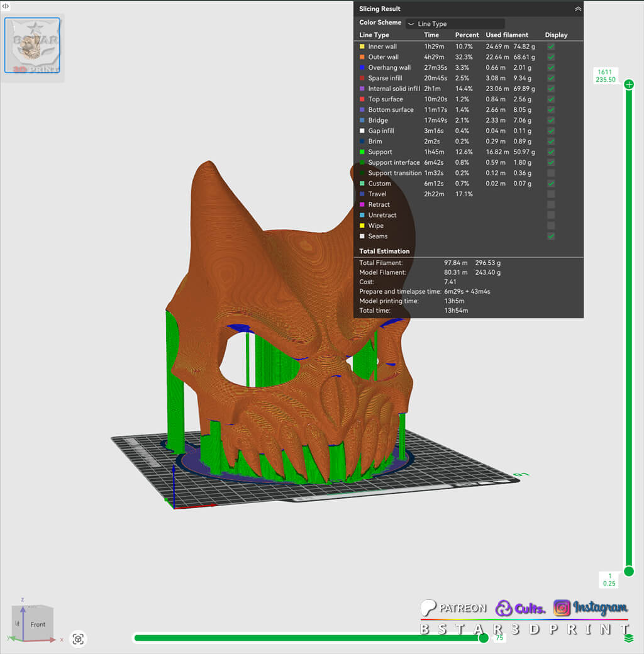The height and width of the screenshot is (654, 644).
Task: Open the Color Scheme Line Type dropdown
Action: 455,24
